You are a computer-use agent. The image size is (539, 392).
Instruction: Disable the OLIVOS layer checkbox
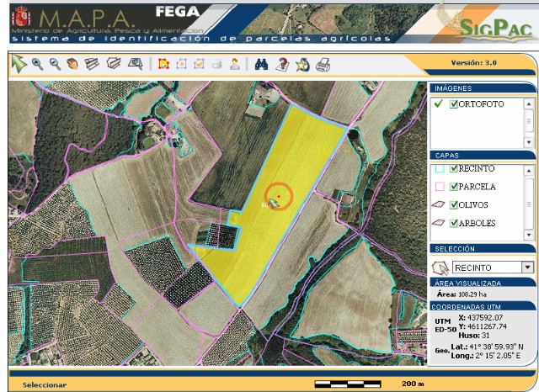[455, 204]
